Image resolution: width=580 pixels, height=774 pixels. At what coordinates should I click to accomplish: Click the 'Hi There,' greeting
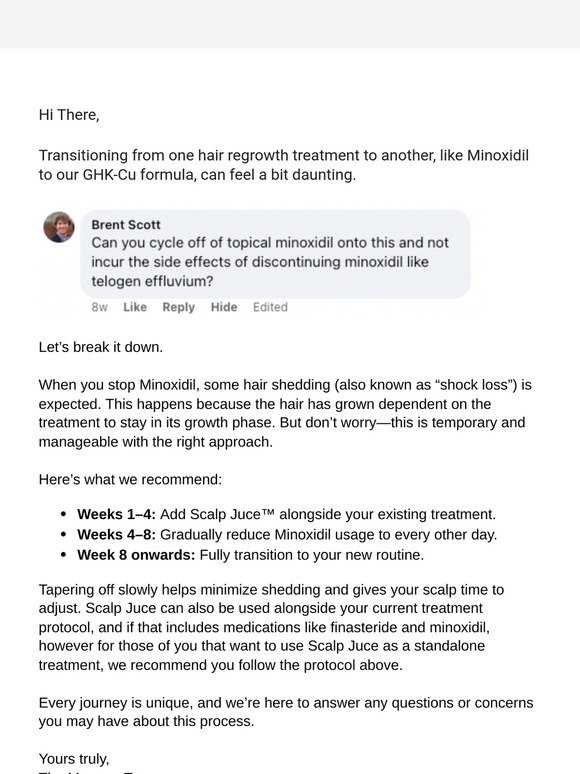point(69,115)
